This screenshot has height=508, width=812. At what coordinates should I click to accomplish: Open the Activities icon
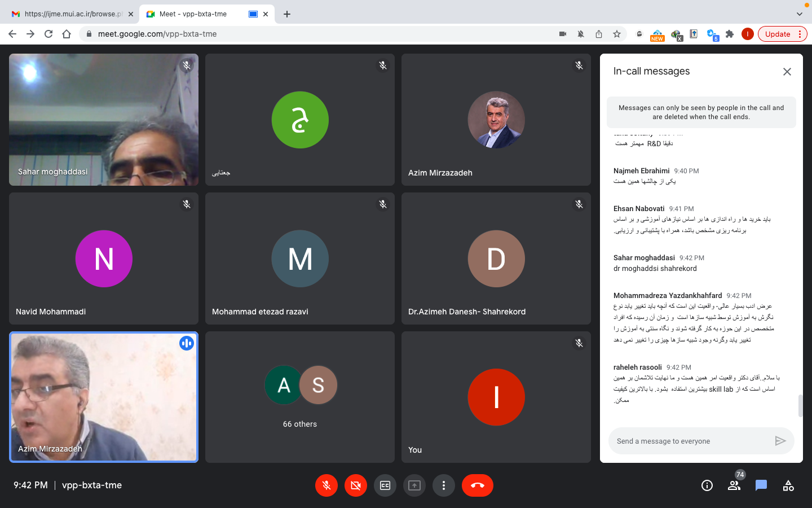point(788,485)
